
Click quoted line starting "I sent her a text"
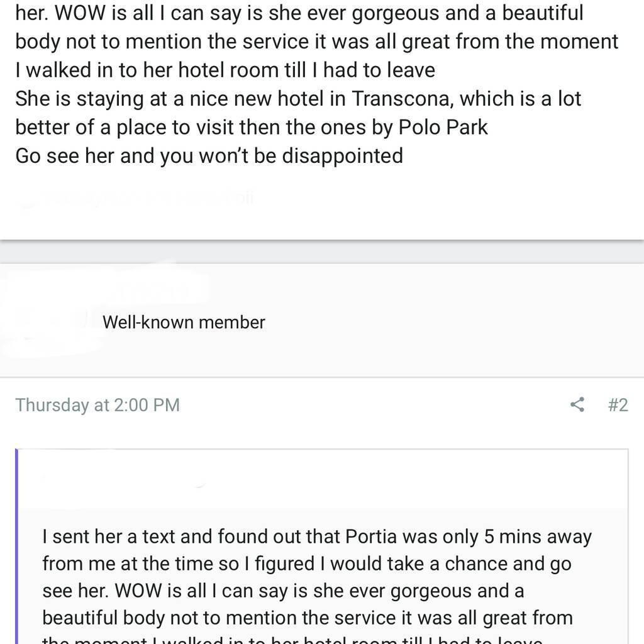point(317,536)
